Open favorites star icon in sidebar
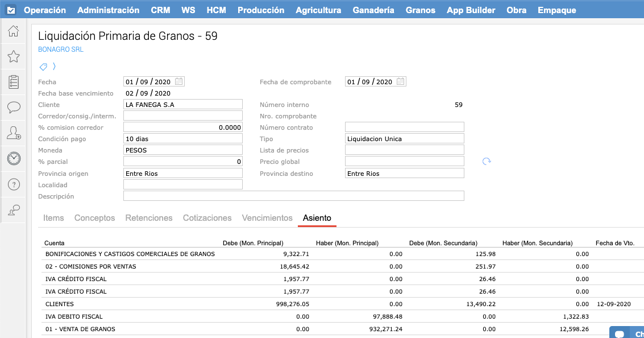This screenshot has width=644, height=338. click(x=14, y=56)
